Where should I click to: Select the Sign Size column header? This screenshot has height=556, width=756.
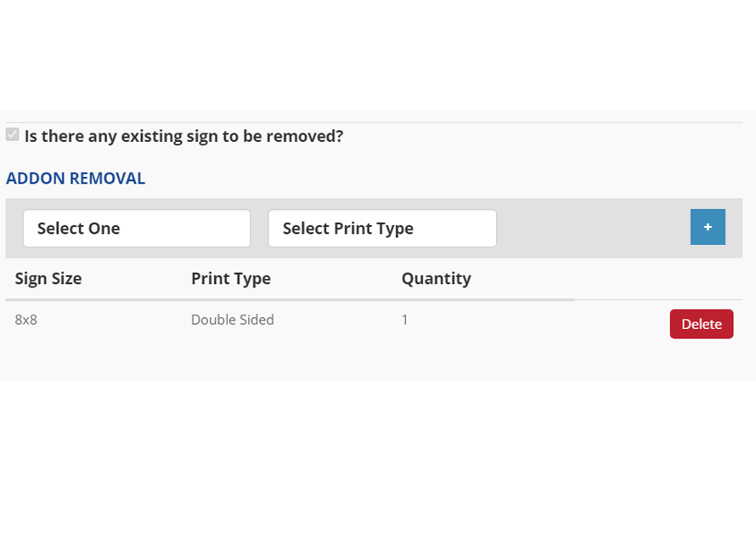tap(48, 278)
